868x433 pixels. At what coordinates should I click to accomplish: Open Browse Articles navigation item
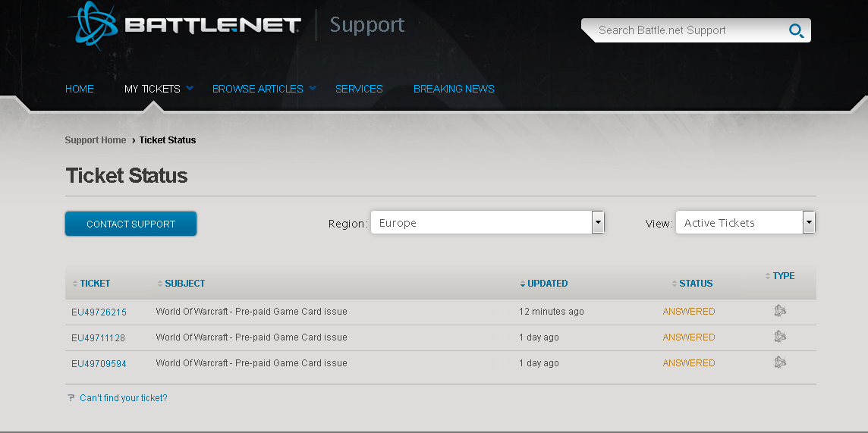(x=258, y=89)
